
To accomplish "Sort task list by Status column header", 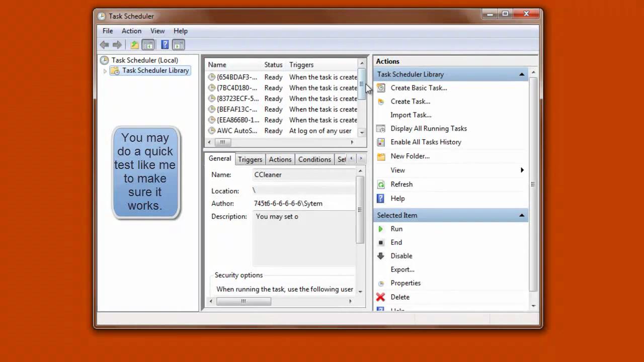I will point(274,65).
